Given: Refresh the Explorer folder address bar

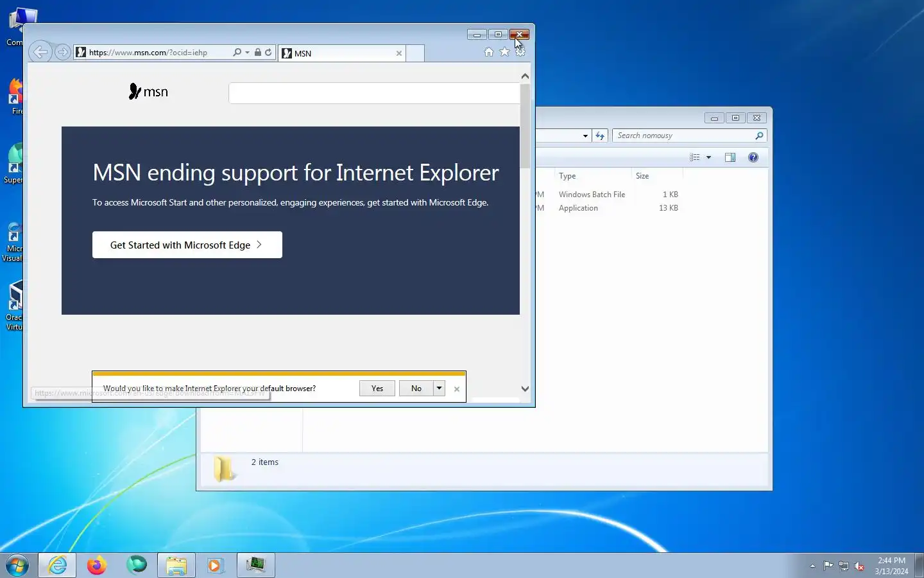Looking at the screenshot, I should [600, 136].
